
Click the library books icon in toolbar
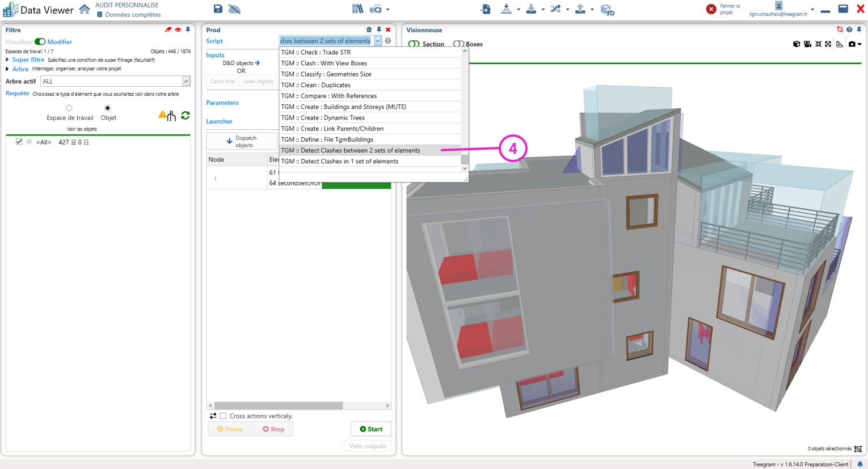(357, 9)
